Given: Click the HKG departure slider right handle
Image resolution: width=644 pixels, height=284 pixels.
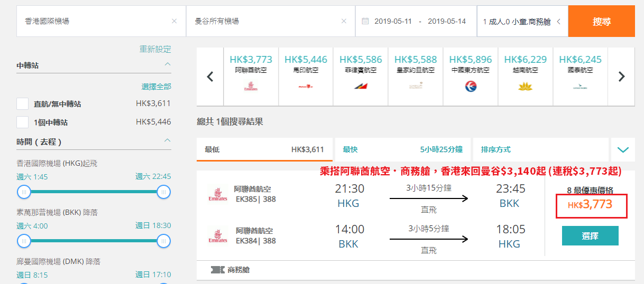Looking at the screenshot, I should tap(164, 192).
